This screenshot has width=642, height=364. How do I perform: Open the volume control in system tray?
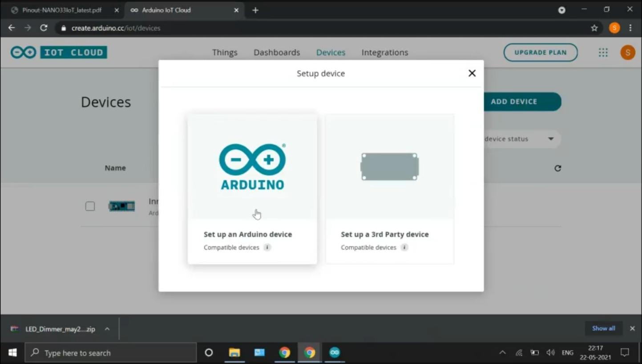551,353
